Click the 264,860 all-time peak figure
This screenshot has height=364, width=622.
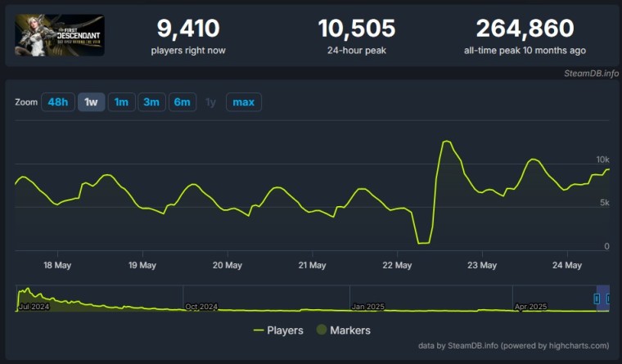(x=525, y=28)
